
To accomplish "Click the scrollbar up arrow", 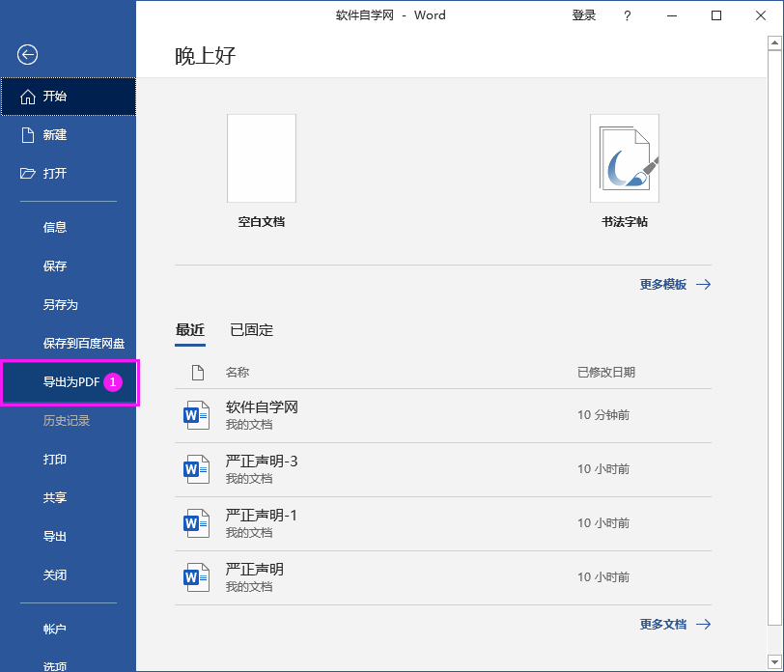I will [775, 42].
